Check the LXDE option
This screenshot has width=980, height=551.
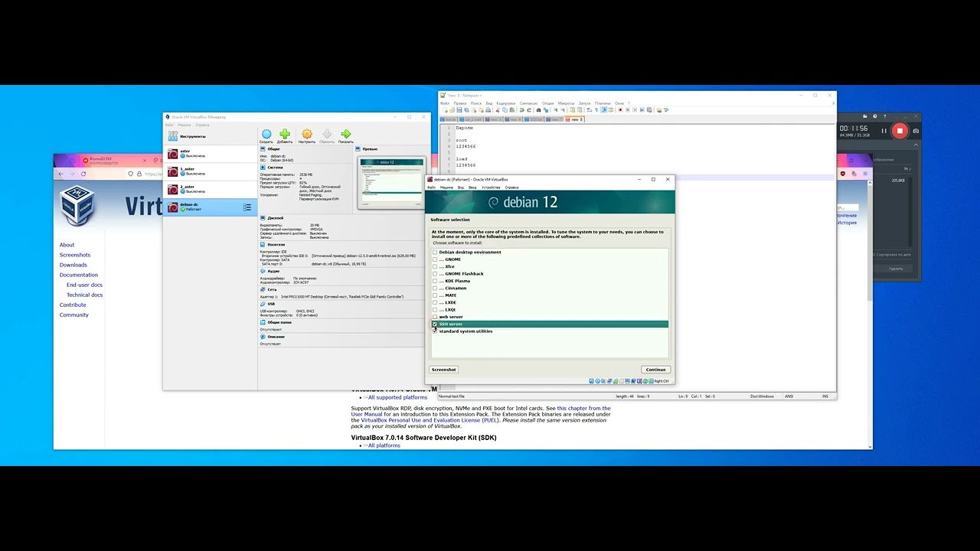(x=435, y=302)
